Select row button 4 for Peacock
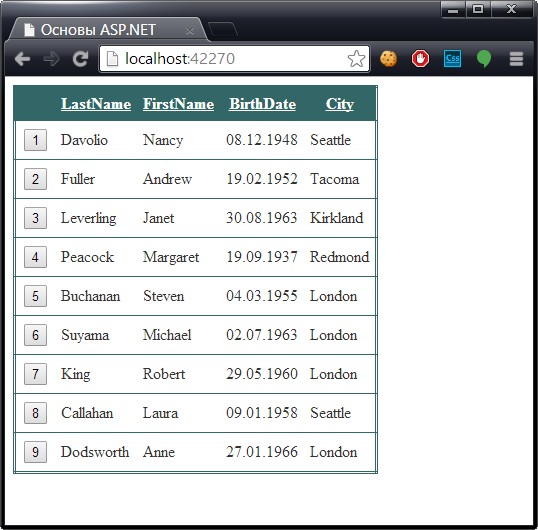Screen dimensions: 538x530 pyautogui.click(x=35, y=257)
